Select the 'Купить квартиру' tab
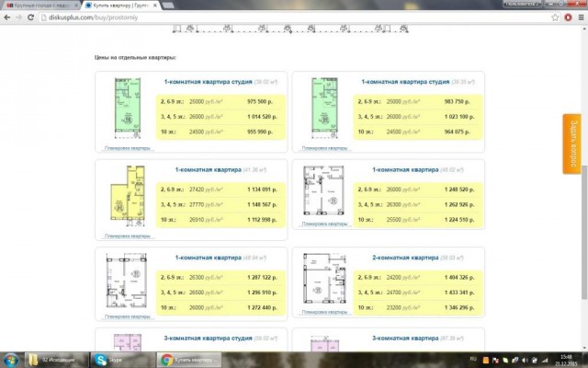 pos(120,6)
